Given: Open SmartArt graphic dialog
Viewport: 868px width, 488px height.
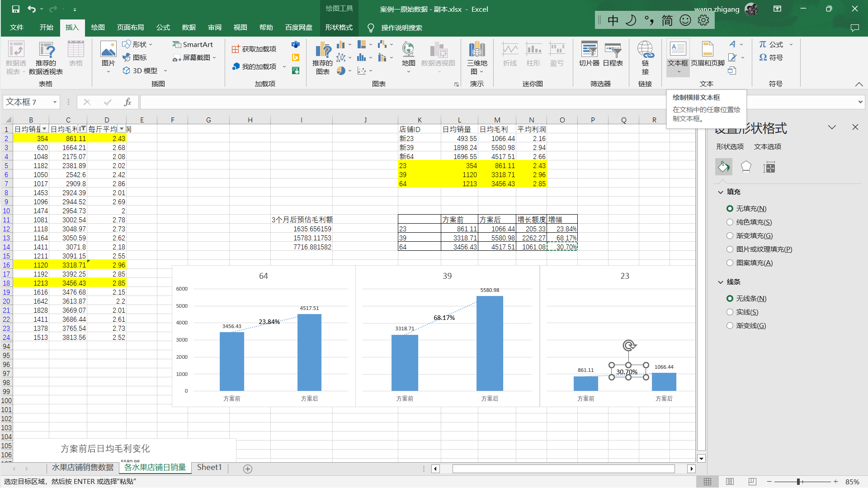Looking at the screenshot, I should click(192, 44).
